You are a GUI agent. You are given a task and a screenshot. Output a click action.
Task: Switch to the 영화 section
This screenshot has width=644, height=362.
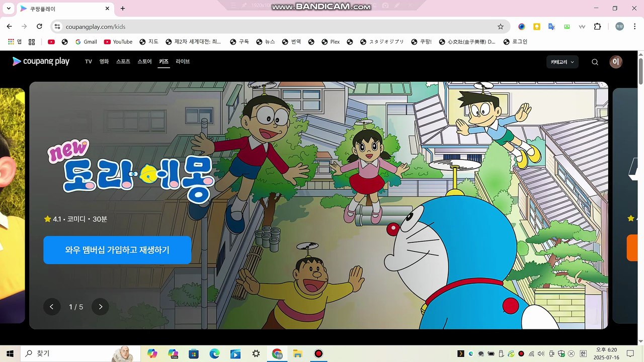pos(104,61)
